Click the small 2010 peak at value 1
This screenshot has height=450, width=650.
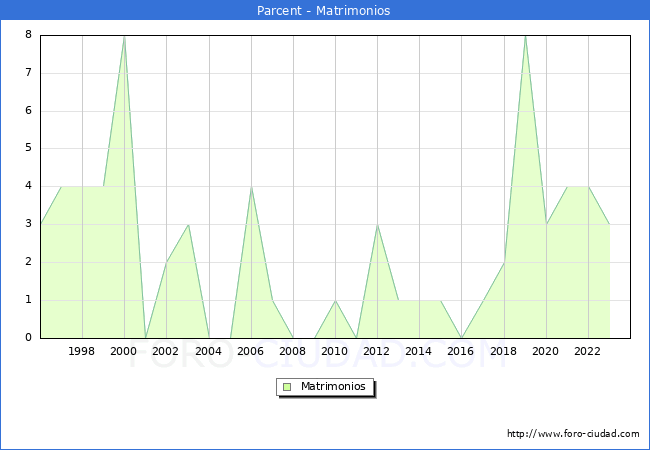pyautogui.click(x=335, y=300)
